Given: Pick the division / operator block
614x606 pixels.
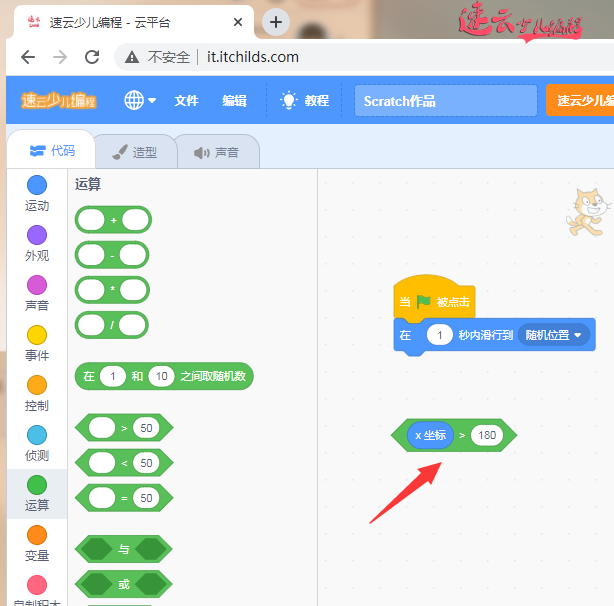Looking at the screenshot, I should tap(112, 325).
